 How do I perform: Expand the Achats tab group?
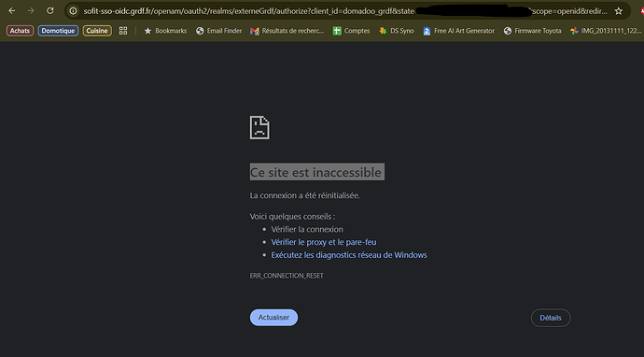(20, 31)
